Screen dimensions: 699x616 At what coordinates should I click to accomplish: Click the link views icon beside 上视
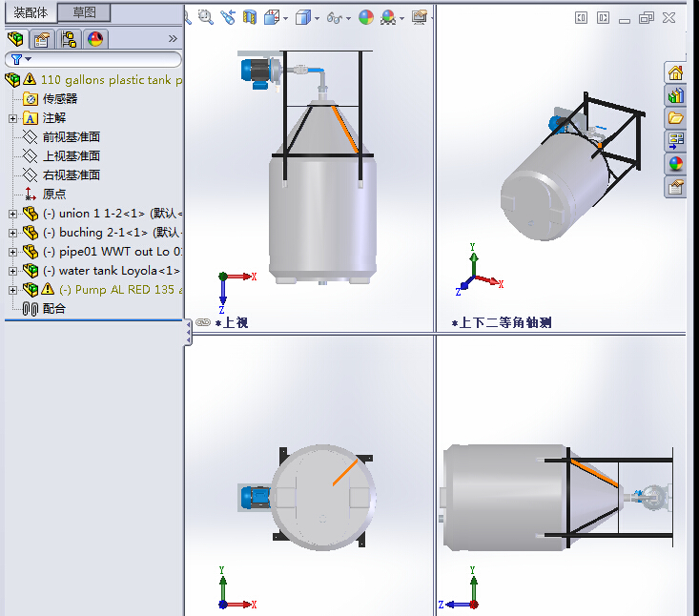(203, 322)
